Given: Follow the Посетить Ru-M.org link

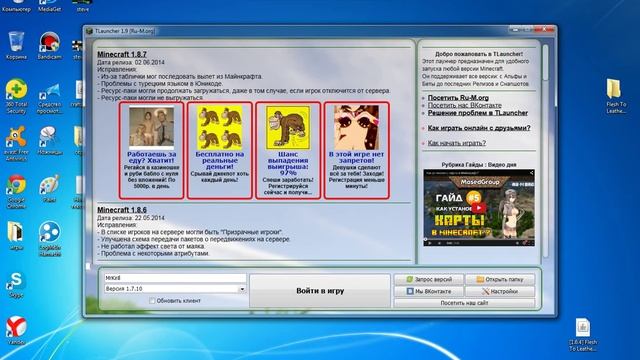Looking at the screenshot, I should (x=458, y=98).
